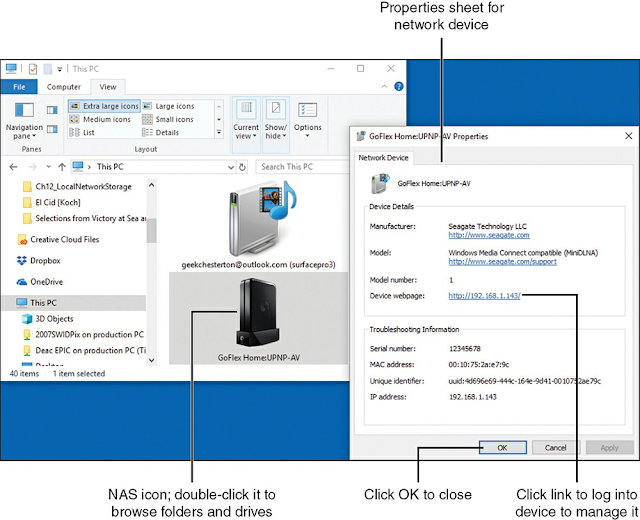The height and width of the screenshot is (520, 640).
Task: Open the seagate.com/support link
Action: pyautogui.click(x=502, y=262)
